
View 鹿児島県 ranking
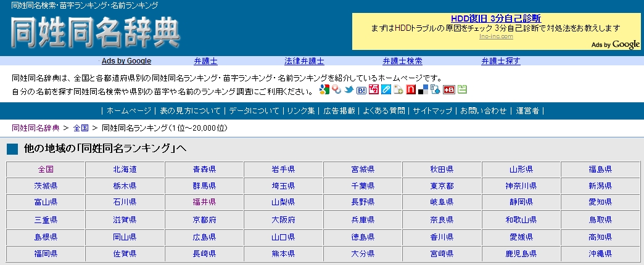click(521, 253)
